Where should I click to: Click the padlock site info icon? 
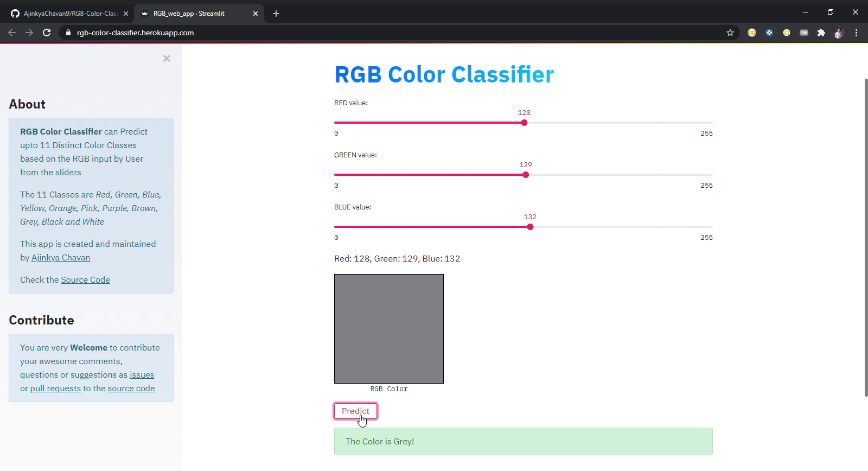tap(68, 33)
